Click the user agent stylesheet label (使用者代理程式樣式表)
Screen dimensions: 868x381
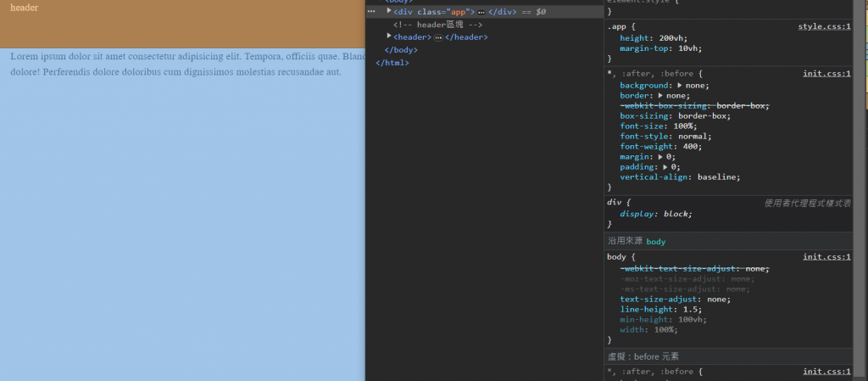808,204
